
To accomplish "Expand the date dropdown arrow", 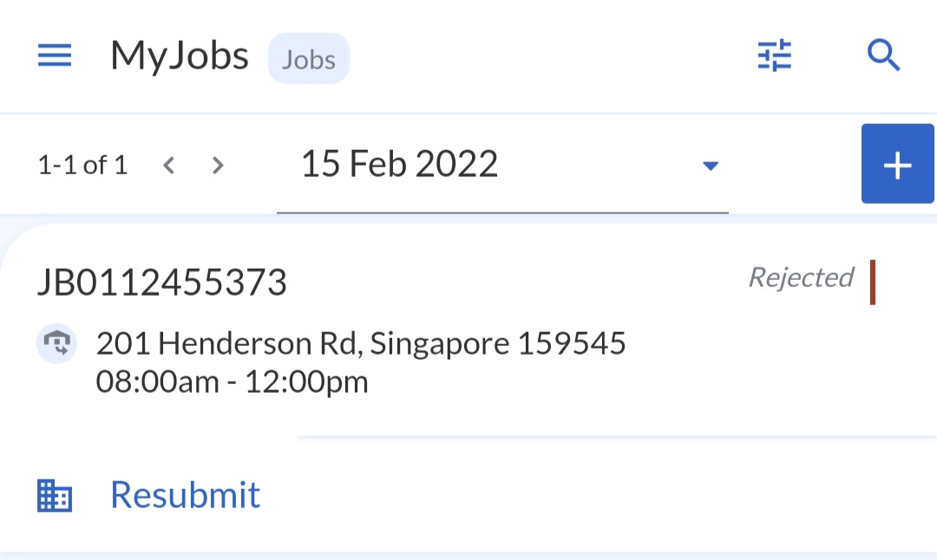I will (711, 165).
